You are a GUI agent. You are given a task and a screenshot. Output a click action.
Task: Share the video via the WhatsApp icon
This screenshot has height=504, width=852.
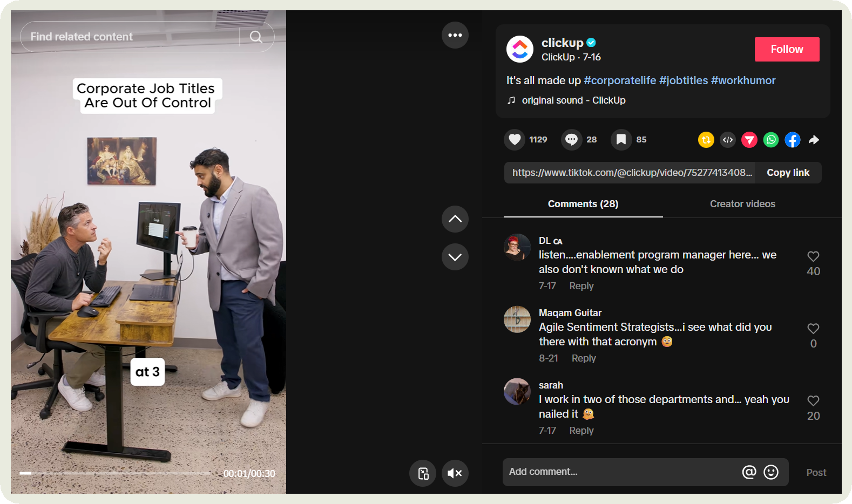click(770, 140)
